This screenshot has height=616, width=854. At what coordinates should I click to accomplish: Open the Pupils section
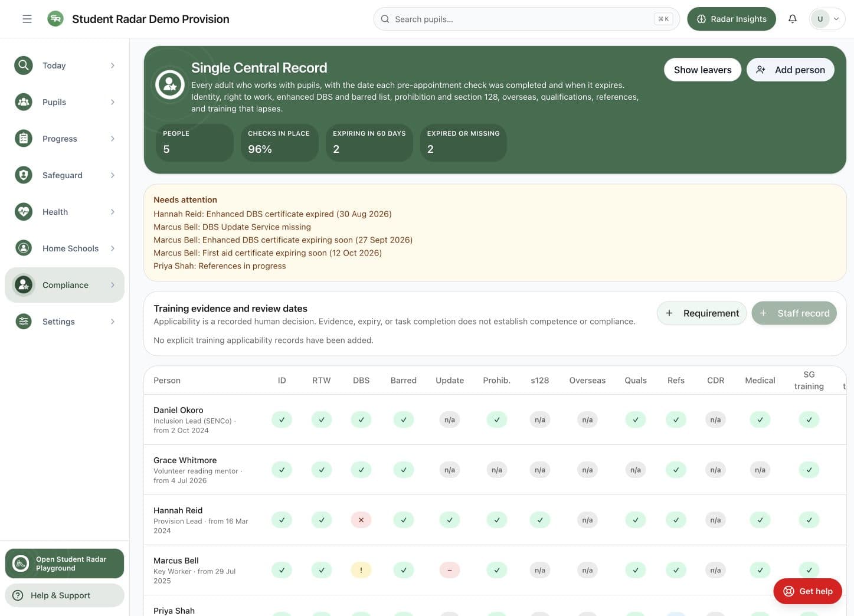pos(65,102)
